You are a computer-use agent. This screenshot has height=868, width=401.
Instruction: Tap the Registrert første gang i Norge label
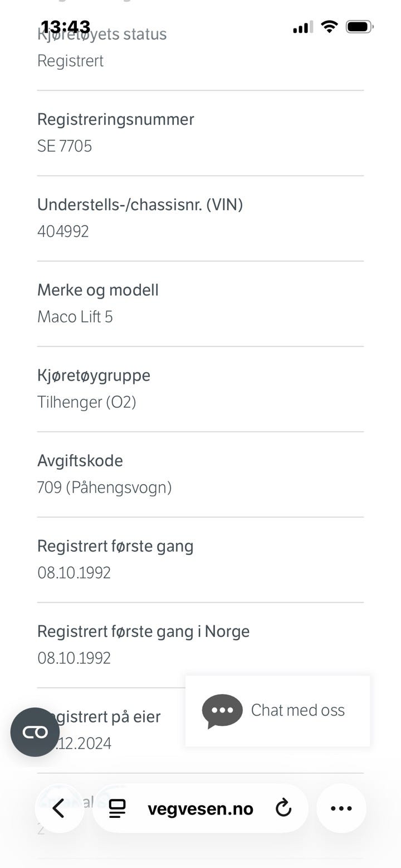click(143, 631)
